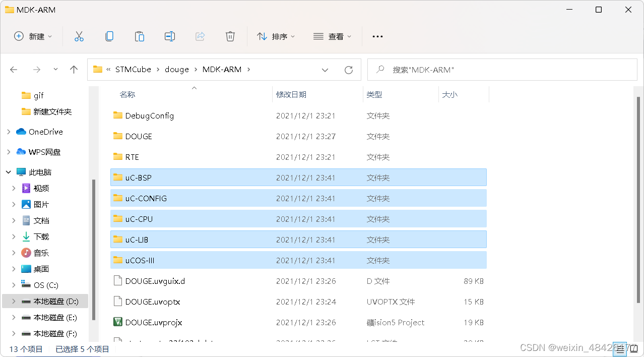The image size is (644, 357).
Task: Open the 排序 sort dropdown
Action: tap(276, 36)
